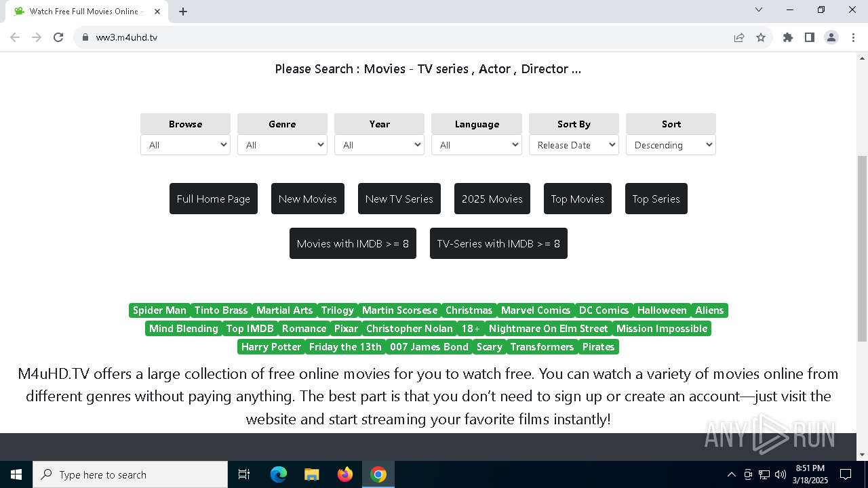Browse DC Comics tag
868x488 pixels.
coord(604,310)
